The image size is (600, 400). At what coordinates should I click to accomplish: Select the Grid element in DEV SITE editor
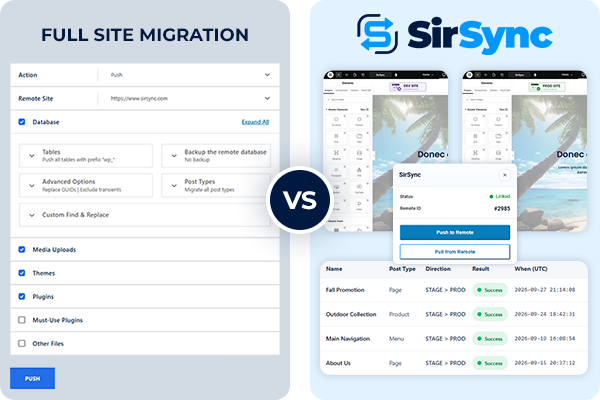tap(336, 138)
